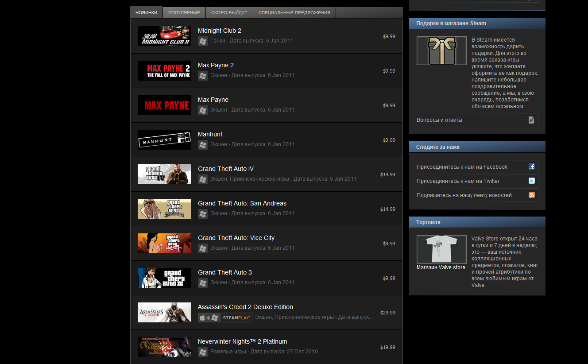This screenshot has width=588, height=364.
Task: Click Grand Theft Auto III cover thumbnail
Action: pos(164,278)
